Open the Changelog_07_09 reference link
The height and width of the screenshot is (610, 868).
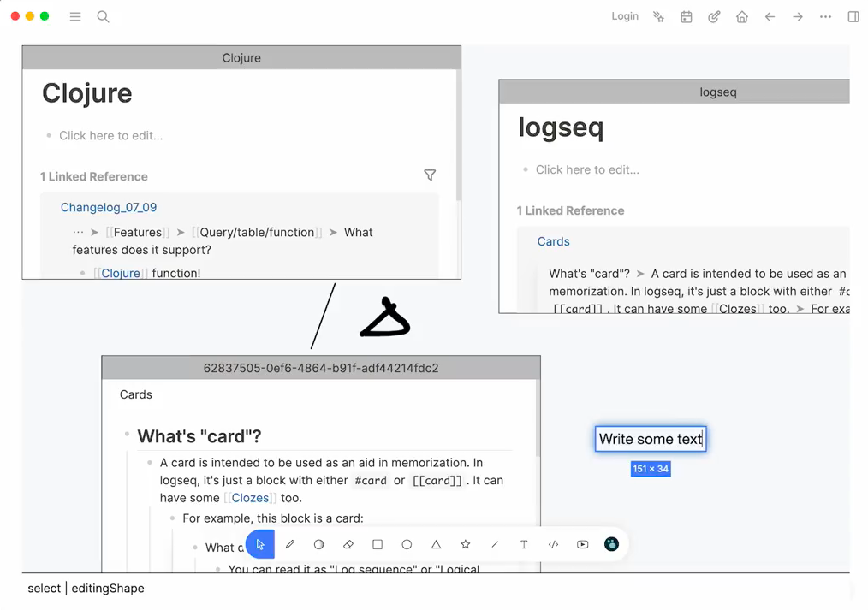[x=109, y=207]
